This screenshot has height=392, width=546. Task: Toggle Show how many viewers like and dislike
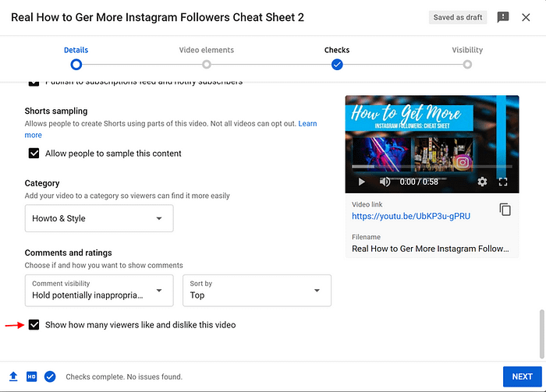pyautogui.click(x=34, y=324)
